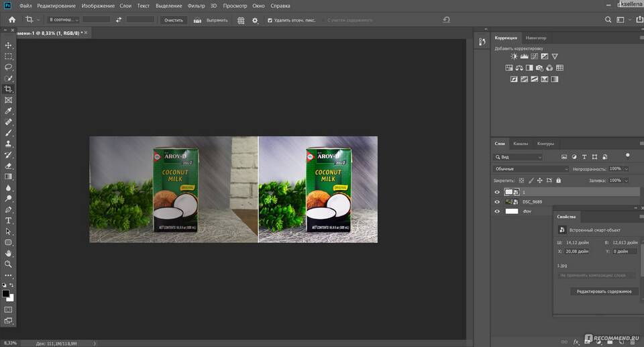644x347 pixels.
Task: Open crop ratio preset dropdown
Action: click(x=63, y=19)
